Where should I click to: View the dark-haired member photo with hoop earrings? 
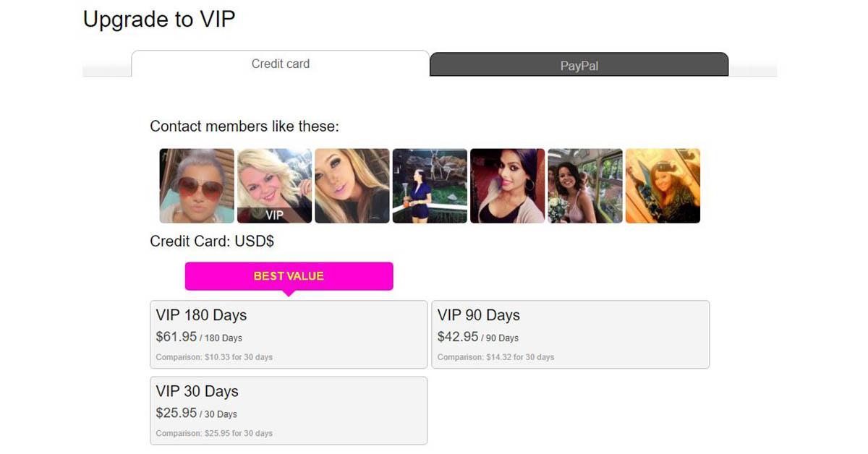[507, 186]
